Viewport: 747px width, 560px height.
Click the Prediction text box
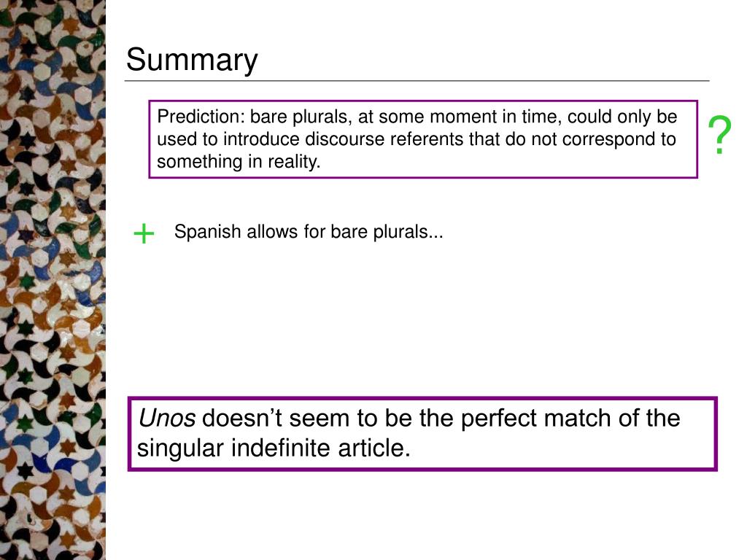(423, 139)
